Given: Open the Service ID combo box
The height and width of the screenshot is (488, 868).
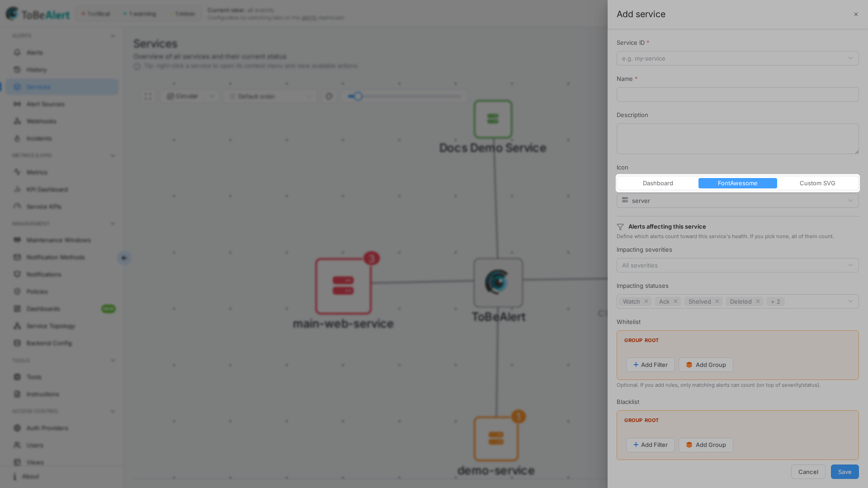Looking at the screenshot, I should [x=737, y=58].
